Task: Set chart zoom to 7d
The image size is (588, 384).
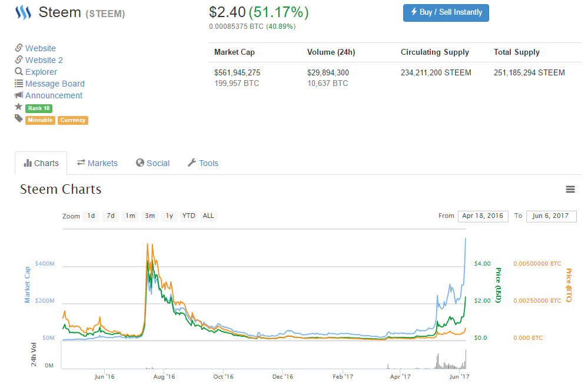Action: (111, 216)
